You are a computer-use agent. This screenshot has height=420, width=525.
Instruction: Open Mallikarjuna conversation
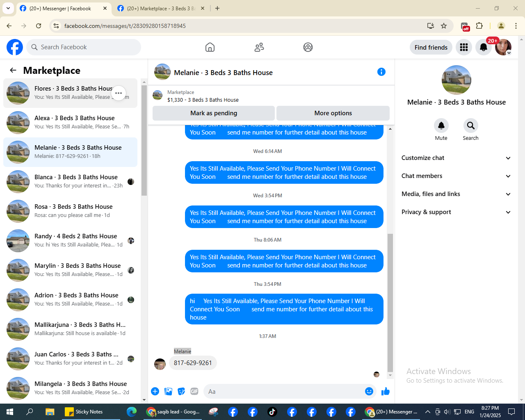point(71,329)
